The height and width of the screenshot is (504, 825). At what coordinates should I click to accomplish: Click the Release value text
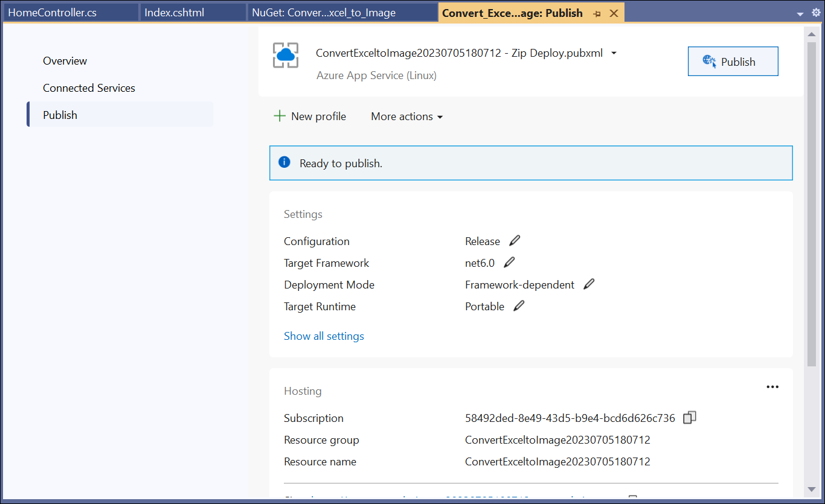[x=483, y=241]
